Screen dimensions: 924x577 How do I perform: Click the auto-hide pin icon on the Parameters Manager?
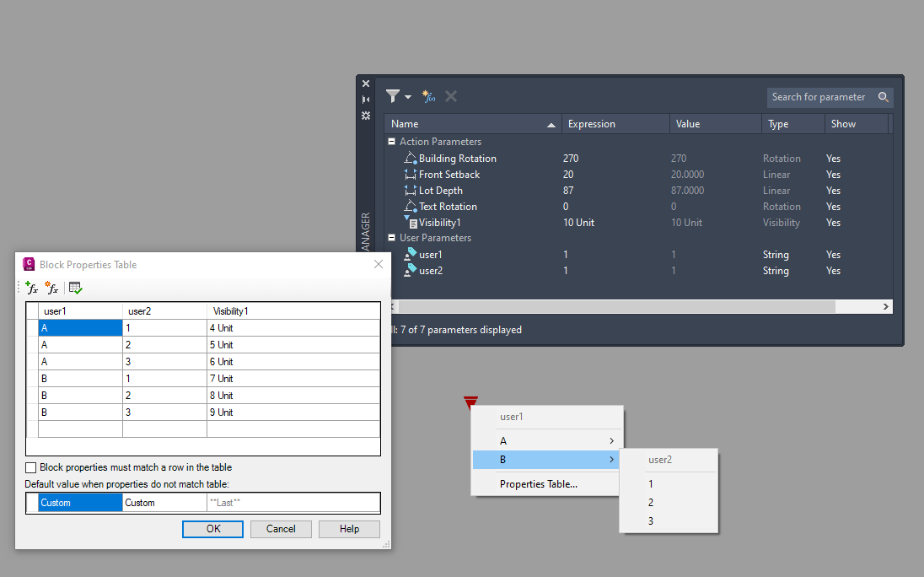pos(365,98)
